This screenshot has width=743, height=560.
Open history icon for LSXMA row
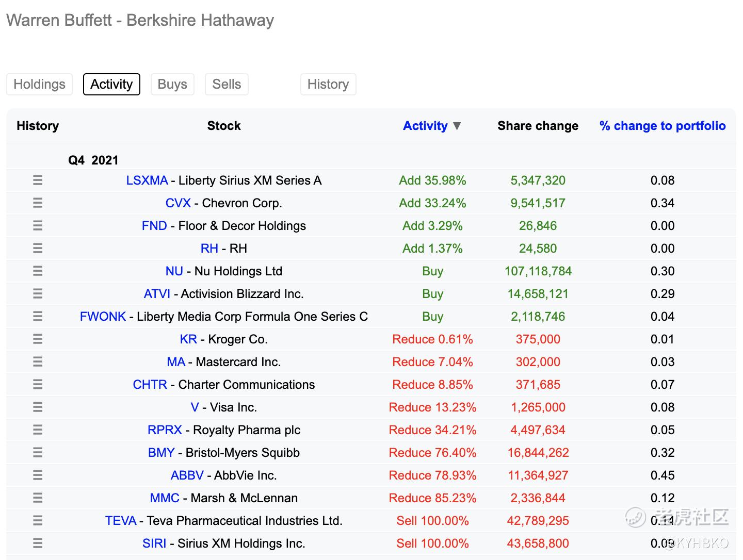pos(38,180)
